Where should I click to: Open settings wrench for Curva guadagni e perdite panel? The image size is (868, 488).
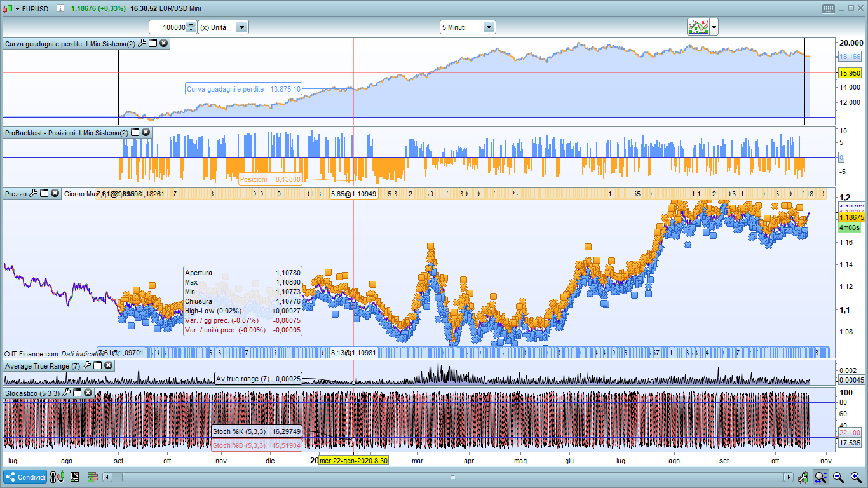coord(142,43)
